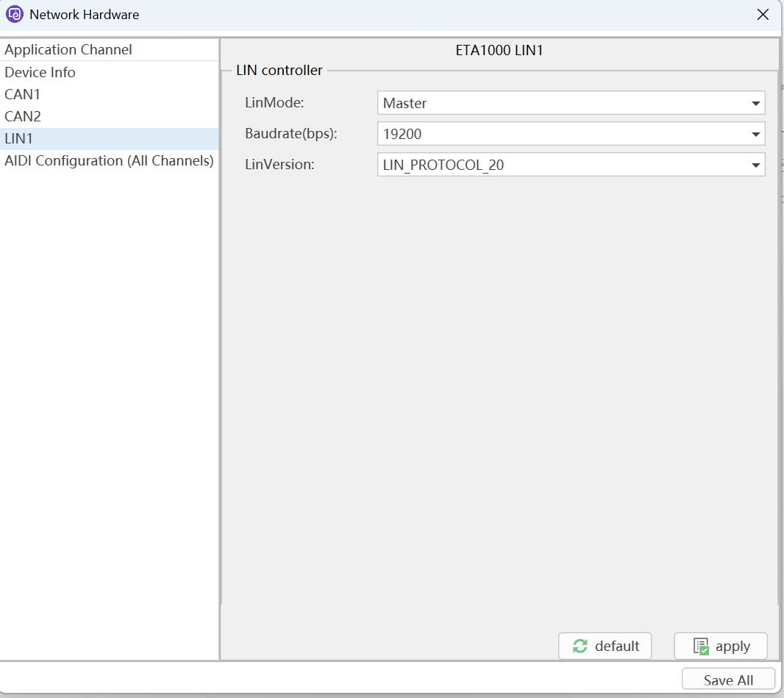784x698 pixels.
Task: Click the green refresh icon on default button
Action: point(580,646)
